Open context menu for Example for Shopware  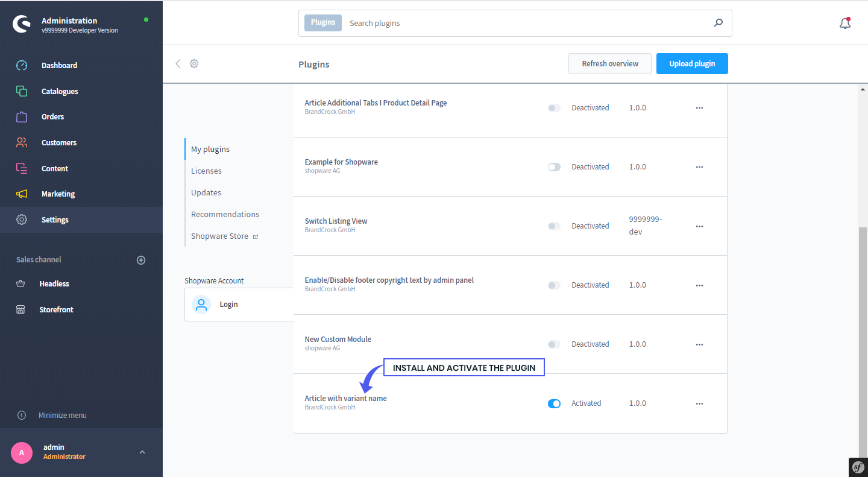pos(699,167)
